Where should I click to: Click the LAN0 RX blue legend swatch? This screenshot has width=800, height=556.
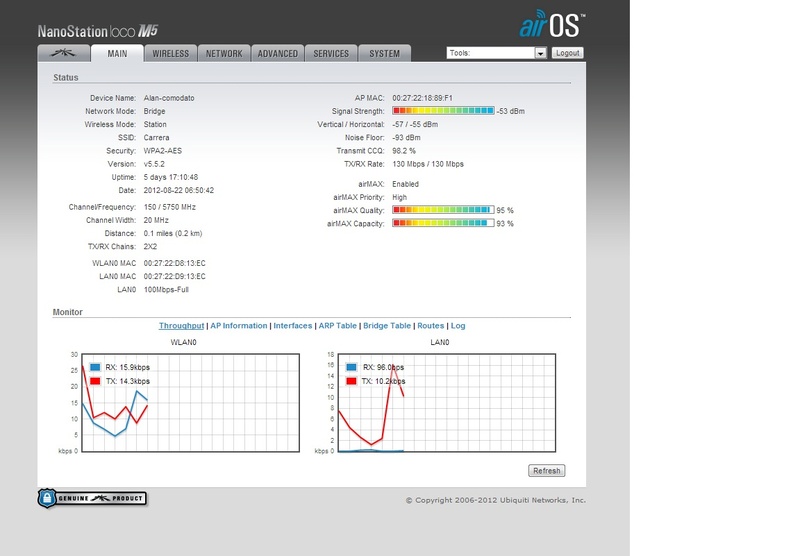pos(351,367)
